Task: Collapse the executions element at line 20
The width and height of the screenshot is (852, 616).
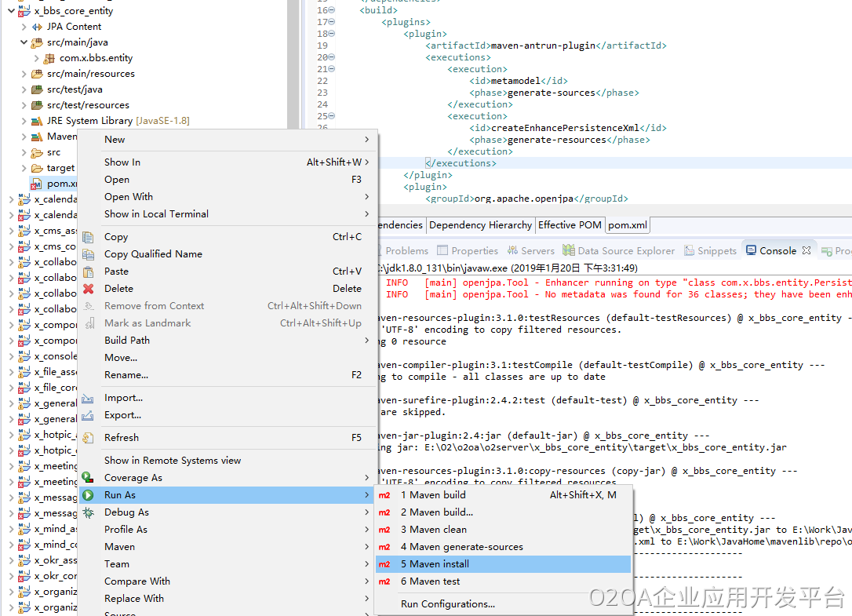Action: coord(332,57)
